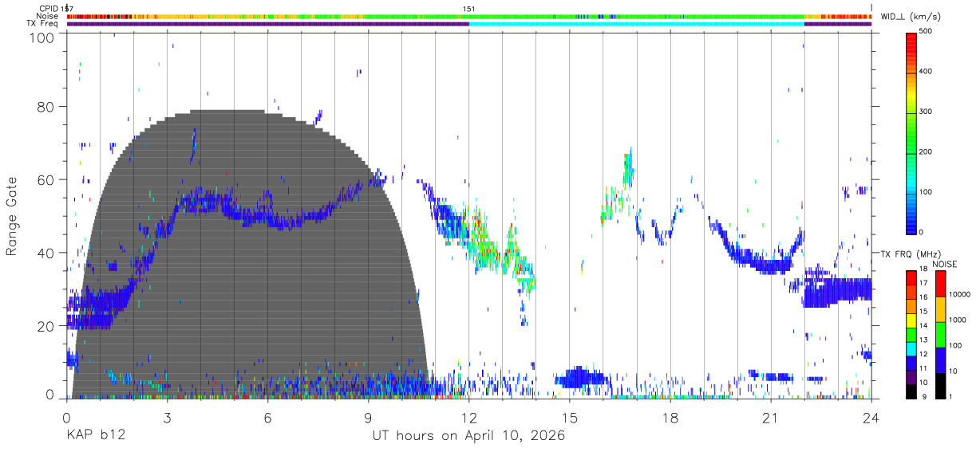
Task: Click the 1000 label on NOISE scale
Action: click(x=958, y=320)
